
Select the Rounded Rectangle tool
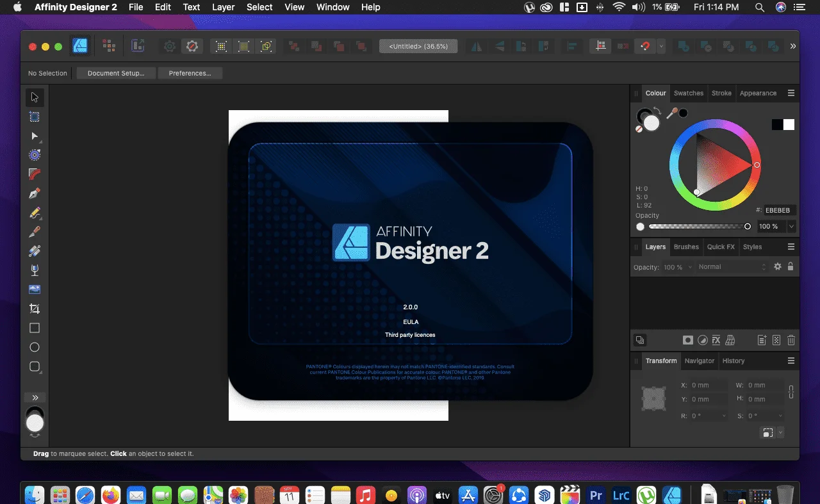point(35,367)
